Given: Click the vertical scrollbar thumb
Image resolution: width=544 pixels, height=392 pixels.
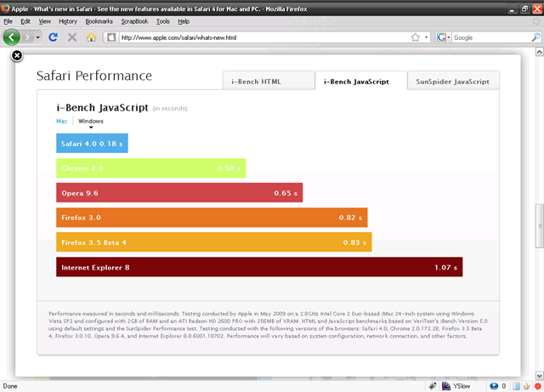Looking at the screenshot, I should point(540,226).
